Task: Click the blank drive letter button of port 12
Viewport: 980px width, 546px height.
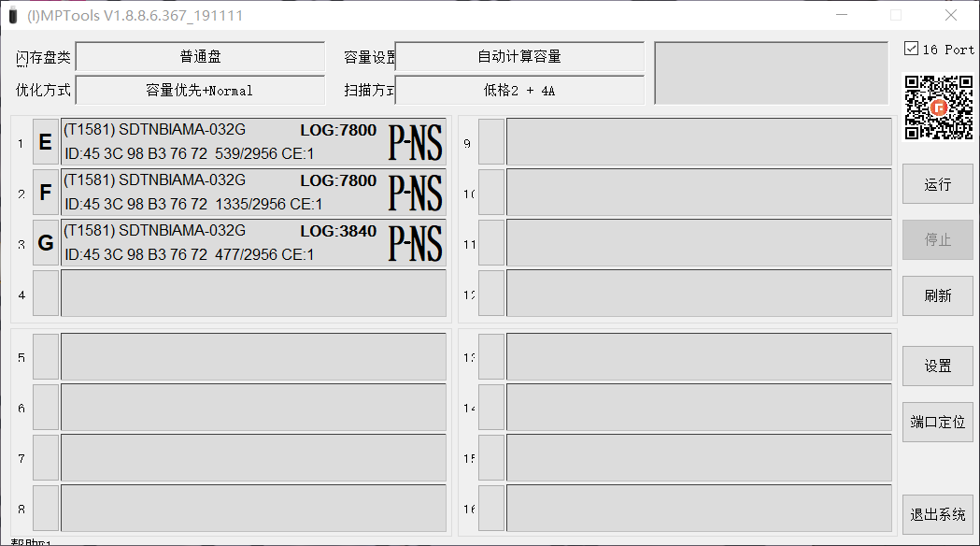Action: pos(491,294)
